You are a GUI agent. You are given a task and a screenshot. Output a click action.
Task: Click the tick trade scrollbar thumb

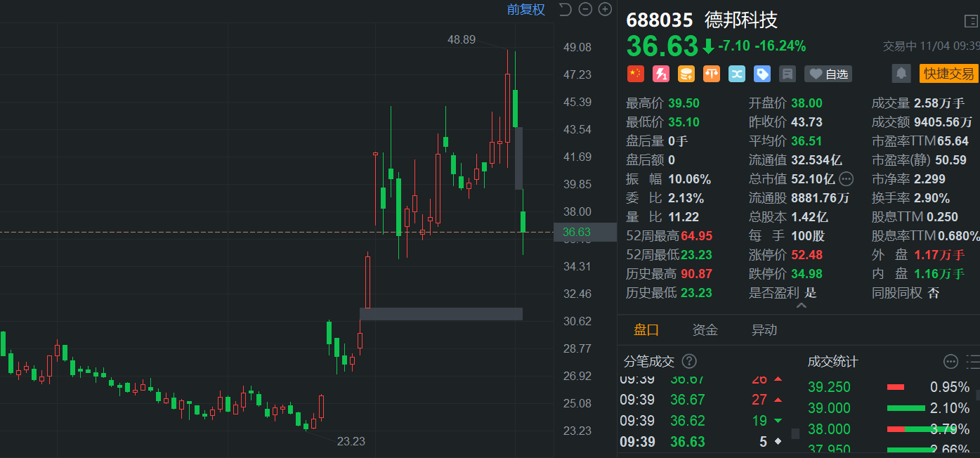pyautogui.click(x=795, y=433)
